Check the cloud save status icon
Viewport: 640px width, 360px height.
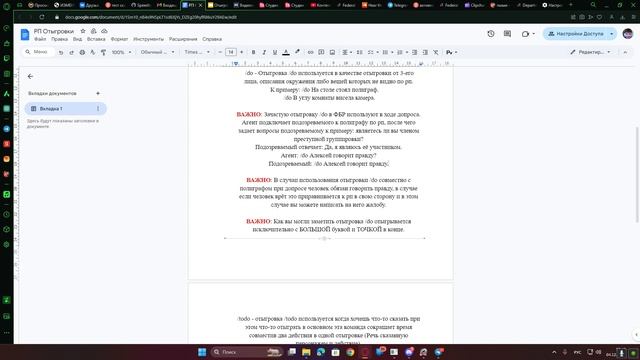pyautogui.click(x=104, y=31)
